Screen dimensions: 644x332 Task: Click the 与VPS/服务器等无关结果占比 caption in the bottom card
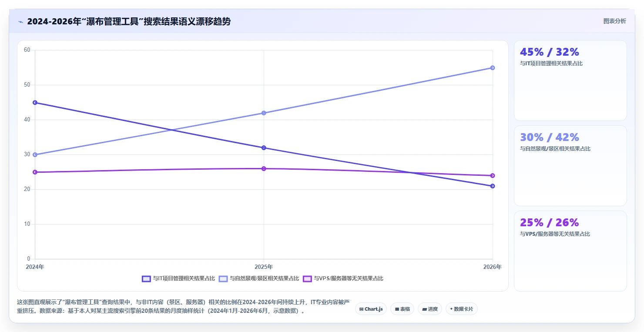click(555, 234)
